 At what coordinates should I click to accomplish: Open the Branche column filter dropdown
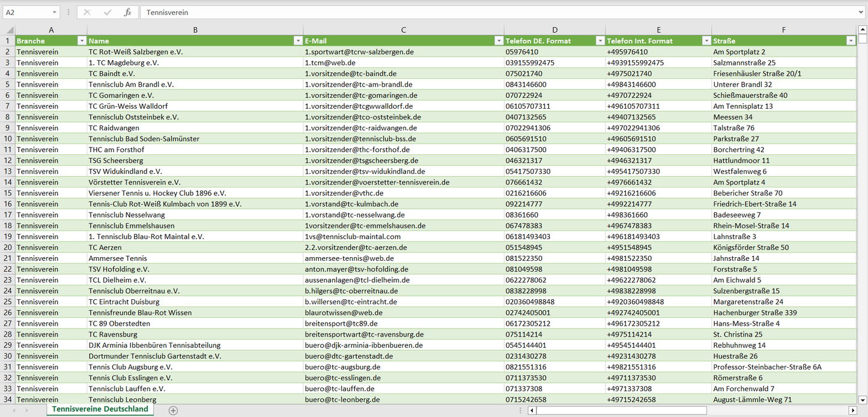[x=82, y=41]
